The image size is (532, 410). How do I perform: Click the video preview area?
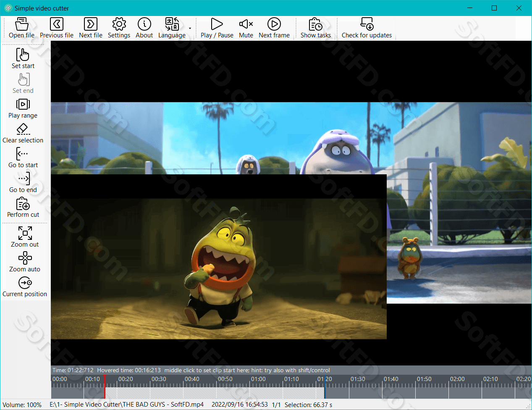pos(291,203)
